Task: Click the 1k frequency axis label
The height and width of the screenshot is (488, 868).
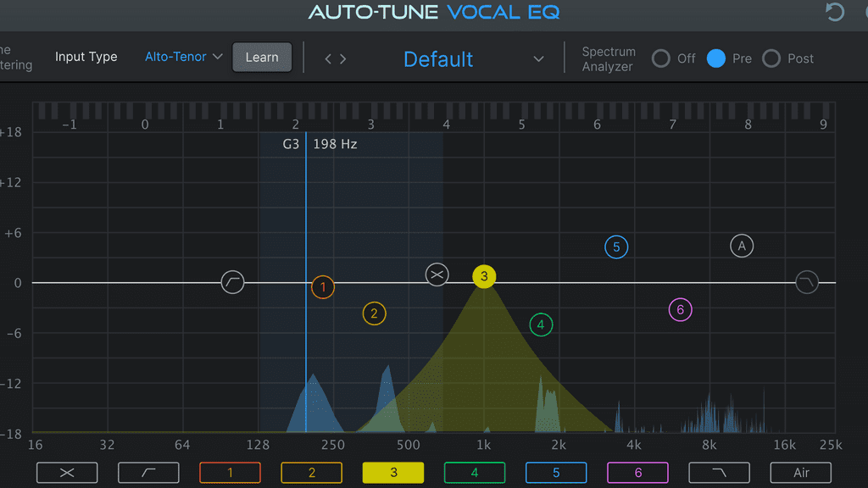Action: [483, 445]
